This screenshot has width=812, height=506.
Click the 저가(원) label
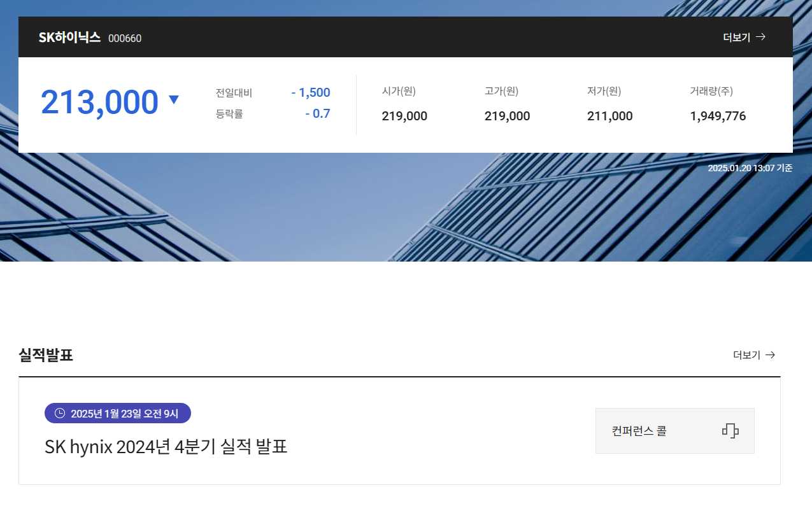pyautogui.click(x=604, y=91)
